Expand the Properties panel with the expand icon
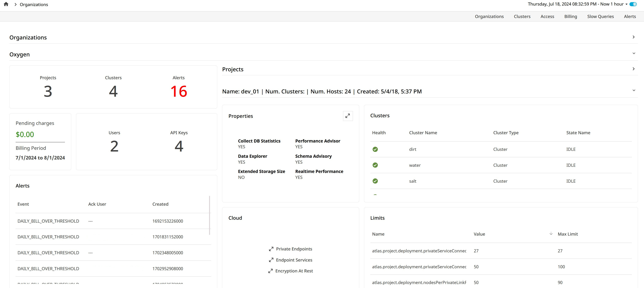The height and width of the screenshot is (288, 644). pos(348,116)
